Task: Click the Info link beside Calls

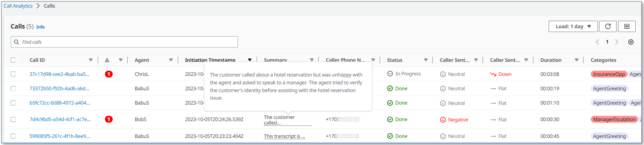Action: (40, 27)
